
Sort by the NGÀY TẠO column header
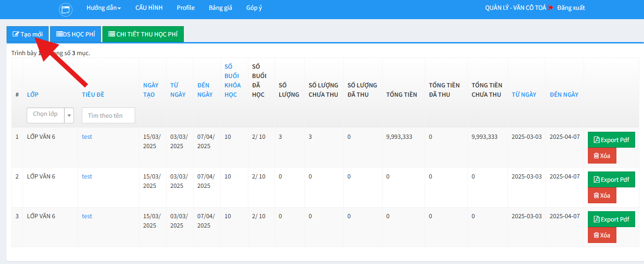[151, 90]
